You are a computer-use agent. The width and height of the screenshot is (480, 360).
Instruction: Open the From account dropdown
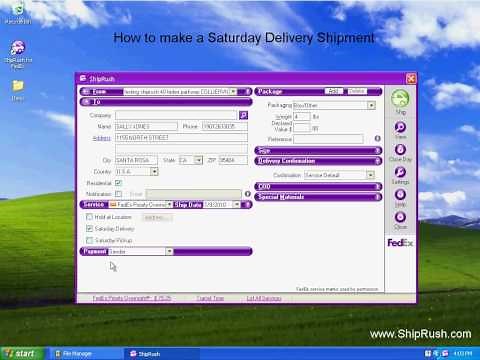point(234,91)
